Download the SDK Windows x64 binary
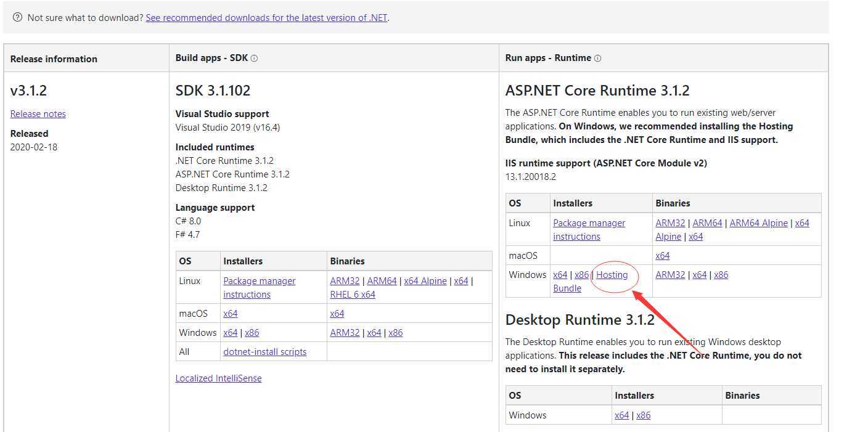 coord(374,333)
